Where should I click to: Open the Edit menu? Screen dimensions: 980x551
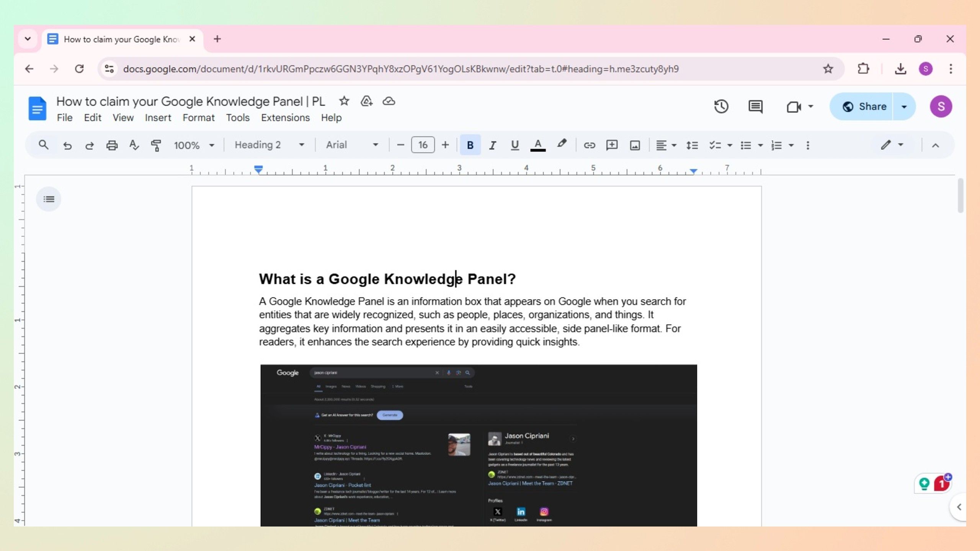(93, 118)
